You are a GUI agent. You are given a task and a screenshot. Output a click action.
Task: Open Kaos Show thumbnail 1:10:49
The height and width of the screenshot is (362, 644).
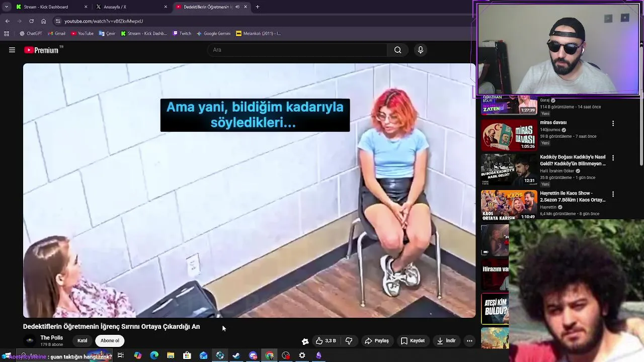(509, 205)
